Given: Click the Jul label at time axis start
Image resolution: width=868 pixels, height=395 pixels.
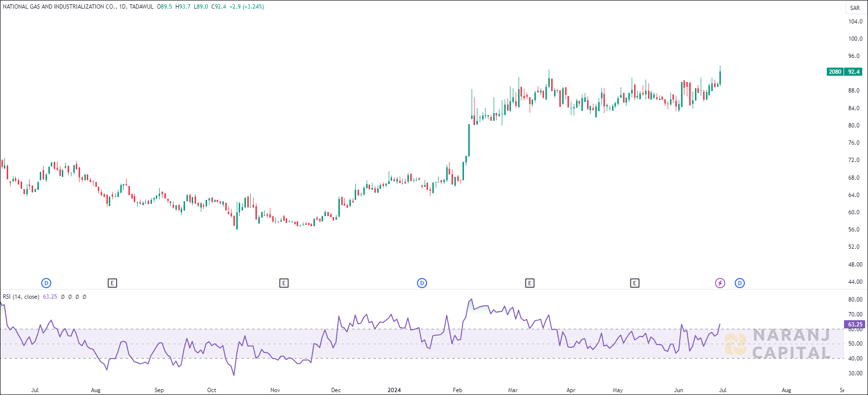Looking at the screenshot, I should (35, 390).
